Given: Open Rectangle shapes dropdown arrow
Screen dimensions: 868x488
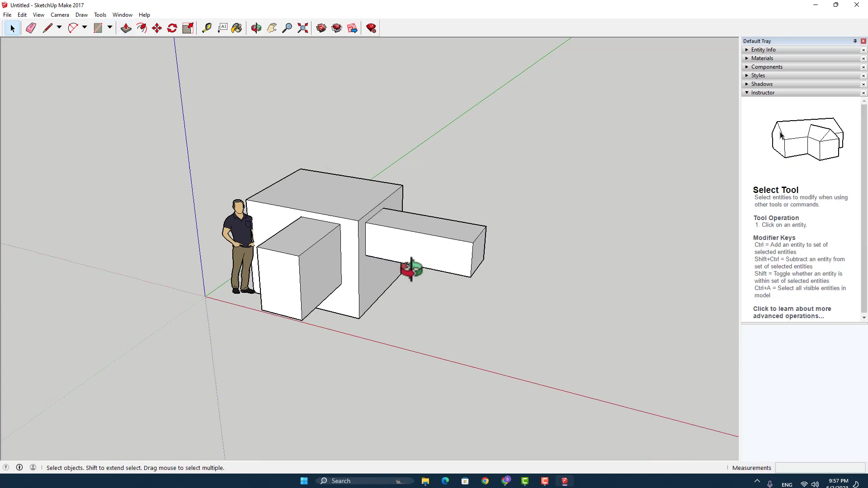Looking at the screenshot, I should [110, 28].
